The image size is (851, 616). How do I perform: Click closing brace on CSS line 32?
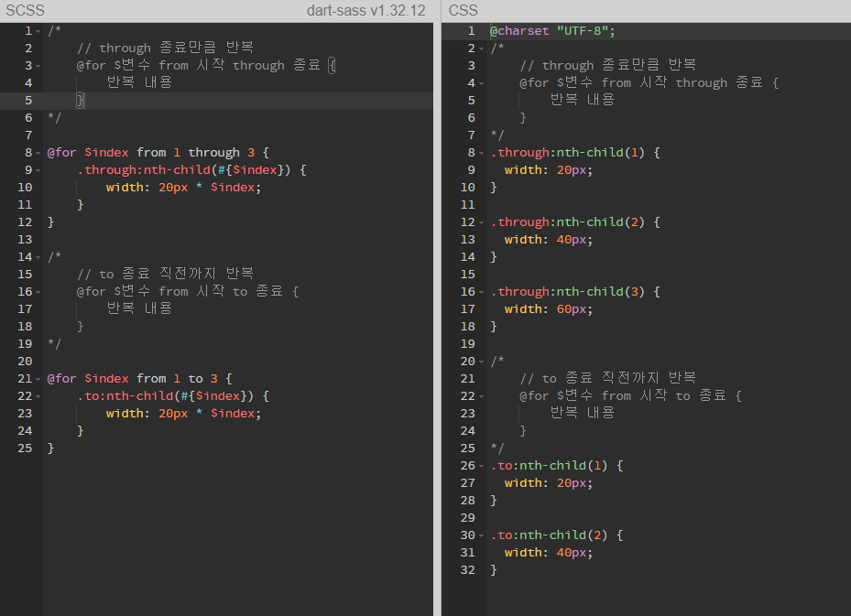point(494,570)
